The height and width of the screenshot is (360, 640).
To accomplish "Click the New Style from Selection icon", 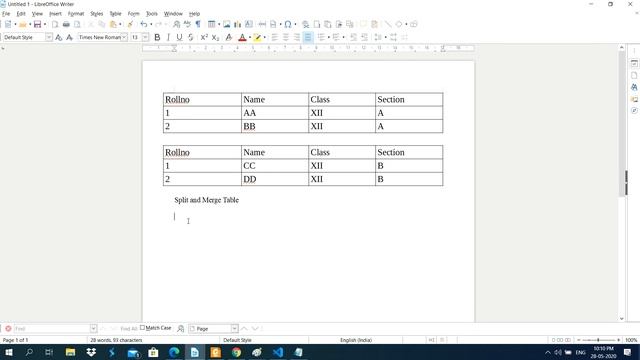I will click(x=69, y=37).
